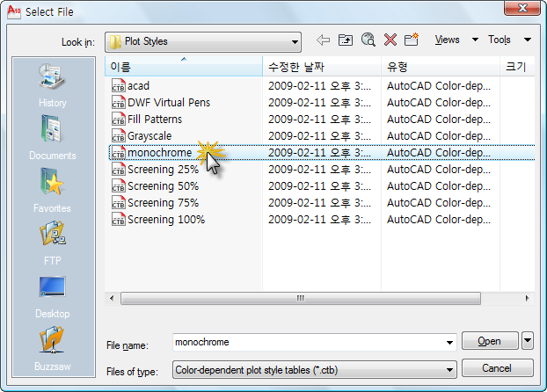Select the Screening 50% file
Viewport: 547px width, 392px height.
click(163, 185)
